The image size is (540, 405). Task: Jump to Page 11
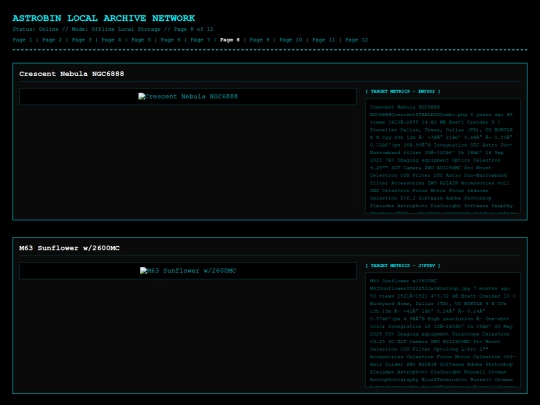tap(323, 40)
